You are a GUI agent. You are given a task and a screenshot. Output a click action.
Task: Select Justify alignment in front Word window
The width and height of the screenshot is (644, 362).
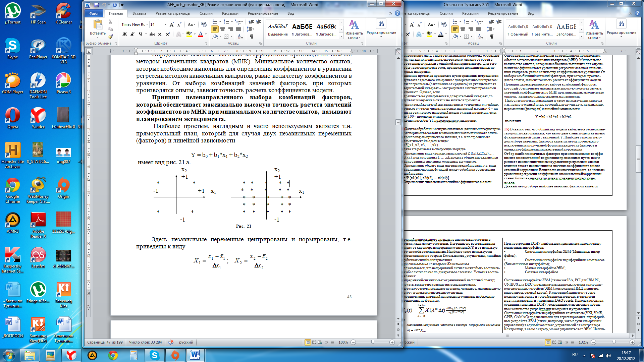point(238,29)
